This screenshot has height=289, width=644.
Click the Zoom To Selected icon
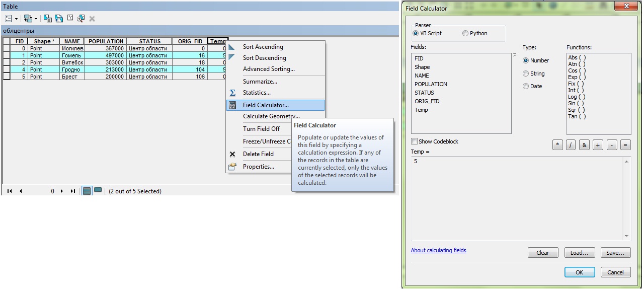click(x=80, y=18)
